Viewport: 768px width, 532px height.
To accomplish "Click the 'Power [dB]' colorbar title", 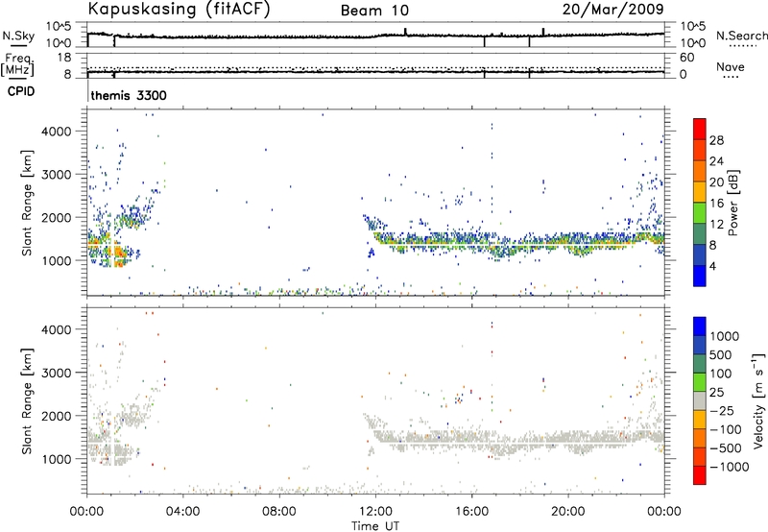I will (x=733, y=203).
